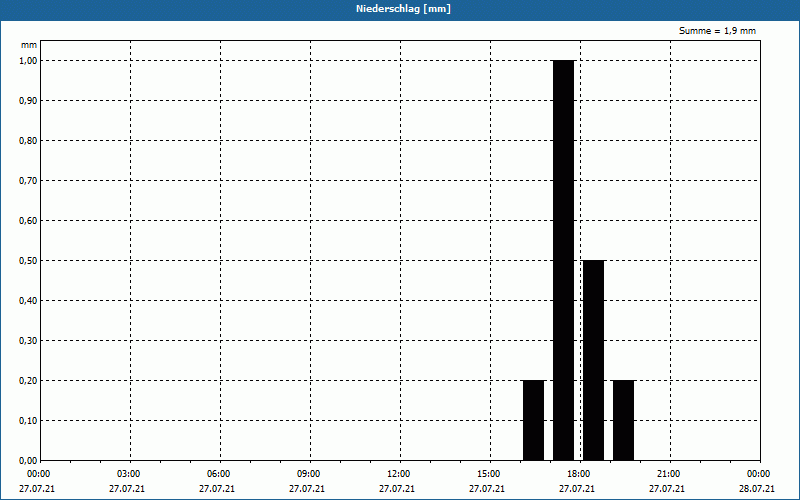Select the 'Summe = 1,9 mm' total label
Image resolution: width=800 pixels, height=500 pixels.
(x=717, y=31)
